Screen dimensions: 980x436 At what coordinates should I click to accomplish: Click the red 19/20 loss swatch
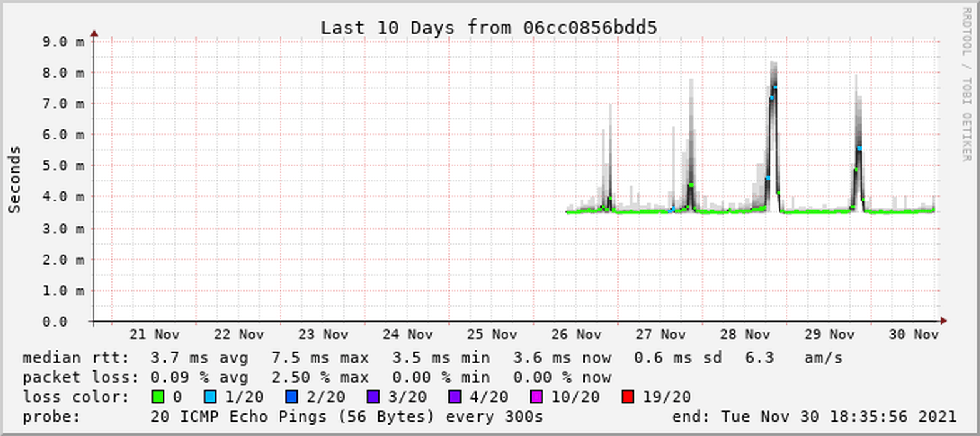(x=629, y=397)
